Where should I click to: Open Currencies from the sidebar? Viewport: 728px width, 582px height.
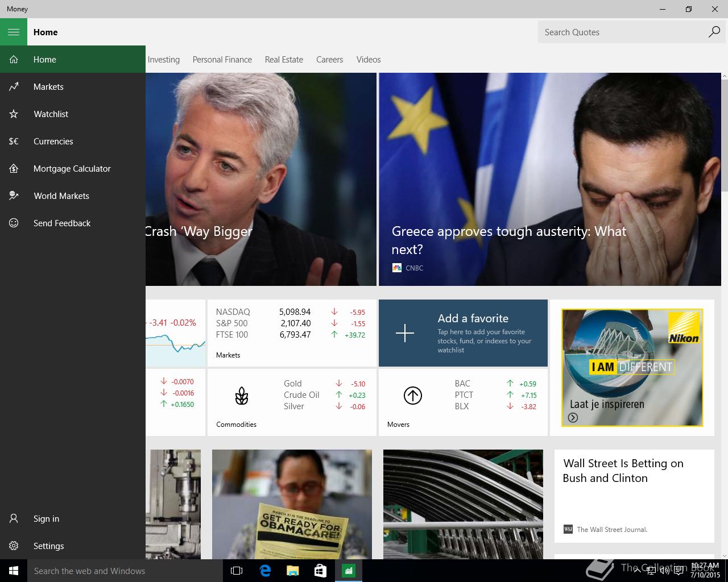pyautogui.click(x=73, y=141)
